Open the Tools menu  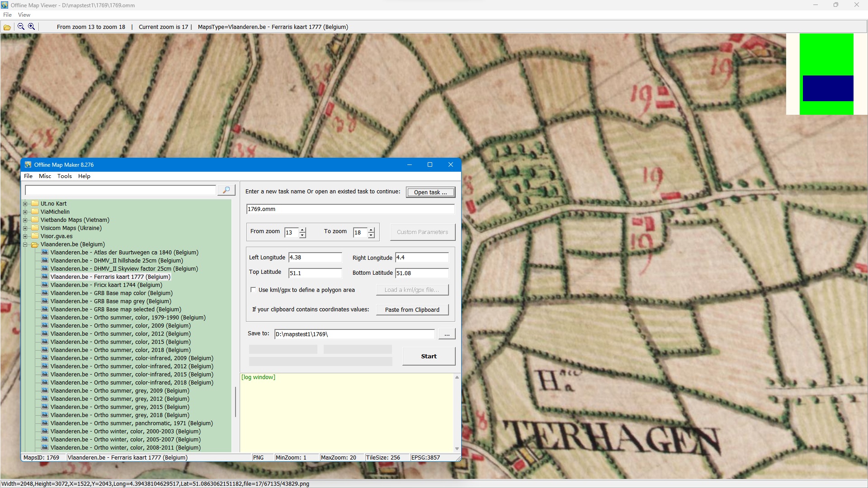(x=64, y=176)
